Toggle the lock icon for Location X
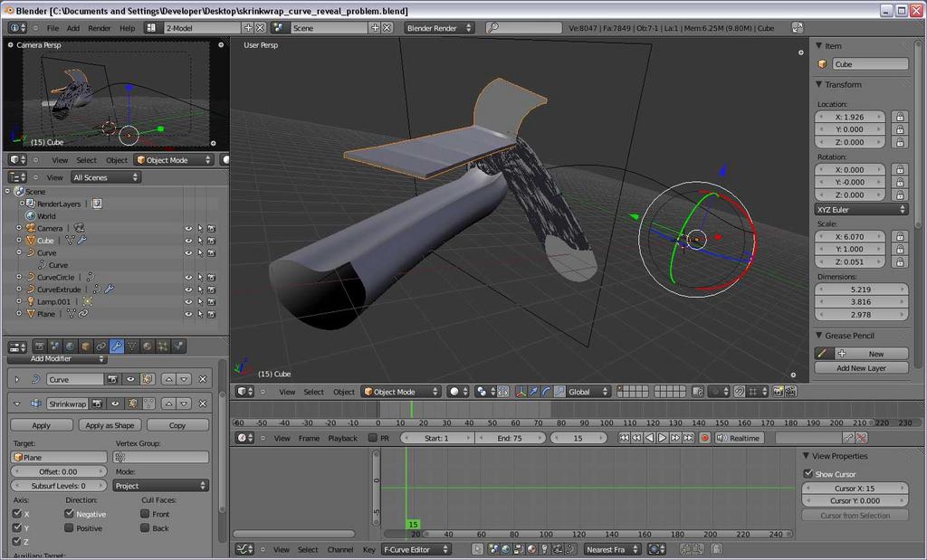Viewport: 927px width, 560px height. 900,117
